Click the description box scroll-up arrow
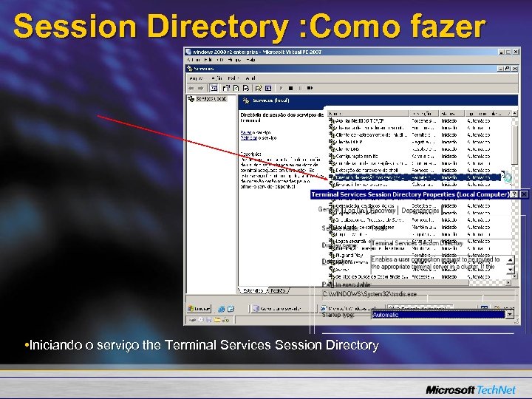 [x=511, y=260]
